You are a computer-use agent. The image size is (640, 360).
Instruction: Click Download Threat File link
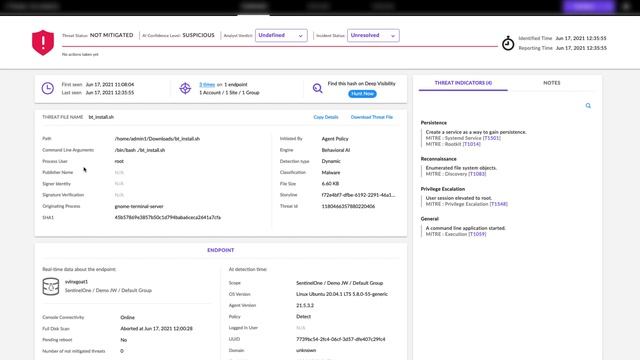pos(371,117)
